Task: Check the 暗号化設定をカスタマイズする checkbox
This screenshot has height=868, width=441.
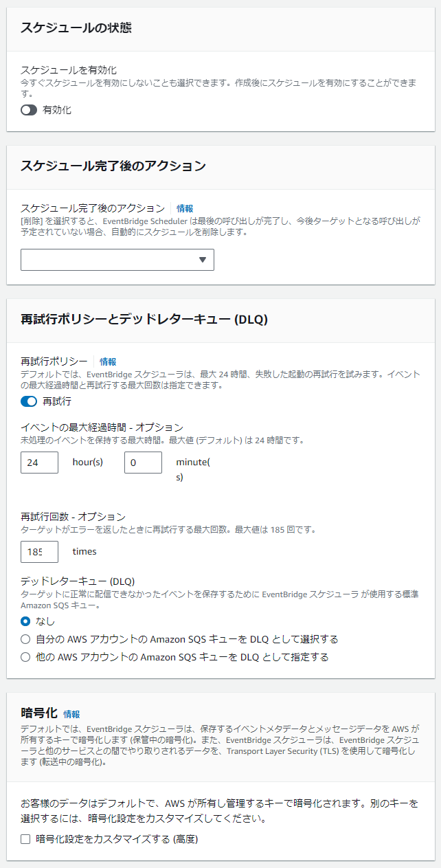Action: pos(25,839)
